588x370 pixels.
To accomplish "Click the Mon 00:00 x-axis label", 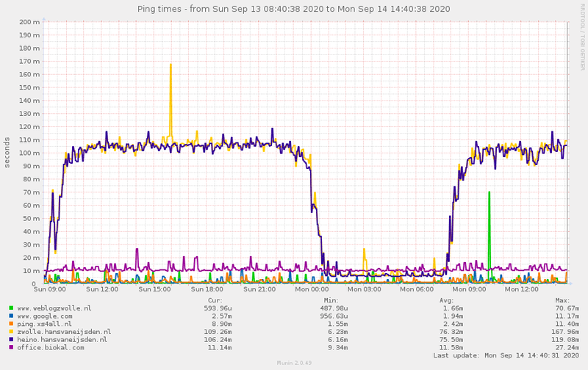I will 312,289.
